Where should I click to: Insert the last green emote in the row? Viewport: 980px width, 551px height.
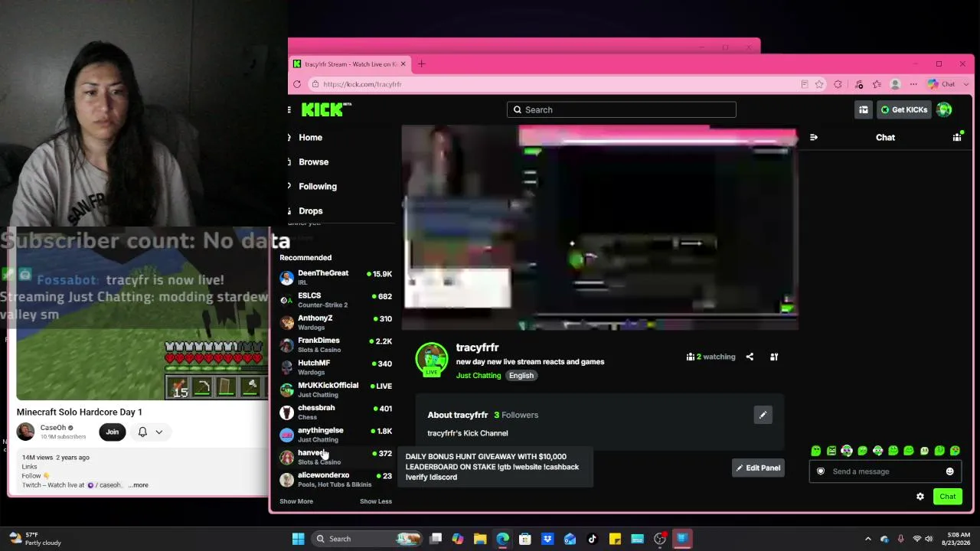[955, 451]
